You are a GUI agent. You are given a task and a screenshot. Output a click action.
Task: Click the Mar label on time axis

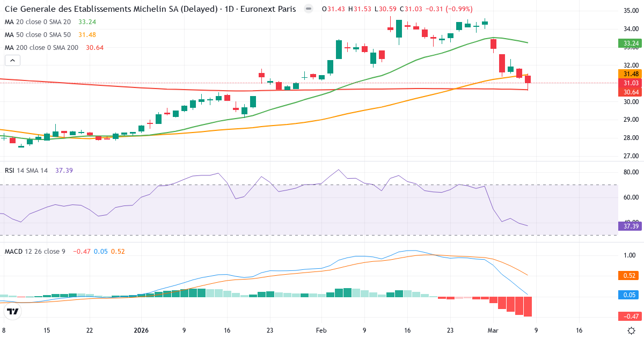(x=493, y=330)
